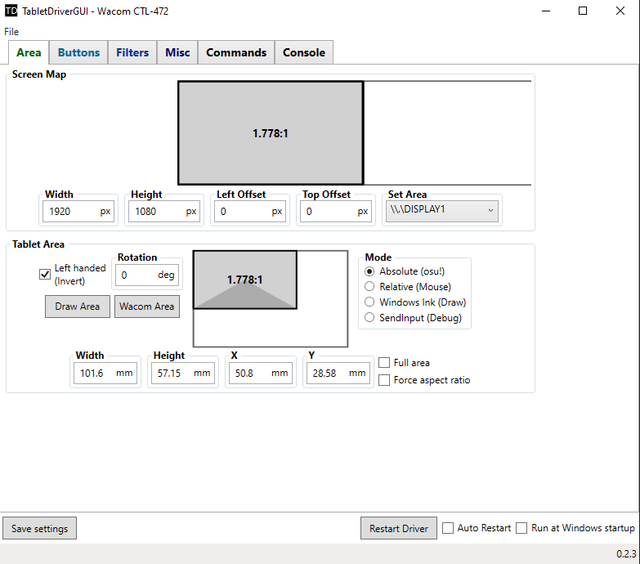Click the Rotation degrees field
Image resolution: width=640 pixels, height=564 pixels.
tap(147, 275)
